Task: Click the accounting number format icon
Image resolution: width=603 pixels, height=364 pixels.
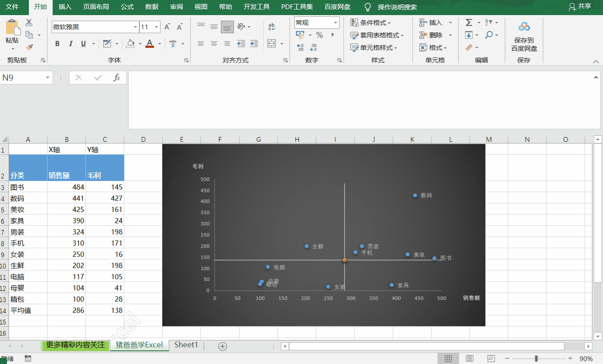Action: tap(300, 35)
